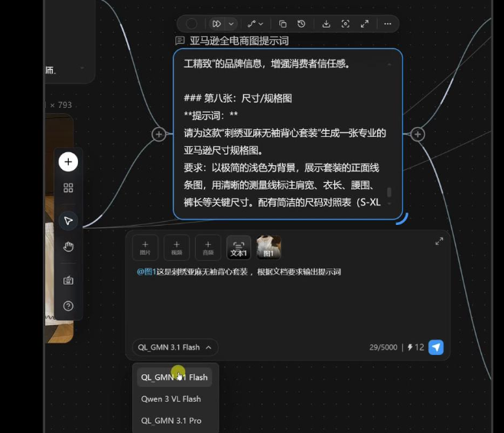Add a connection on node's left port
This screenshot has height=433, width=504.
point(159,135)
